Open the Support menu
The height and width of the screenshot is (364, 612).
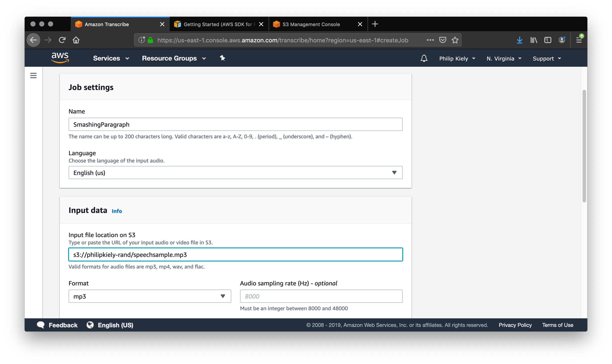tap(547, 58)
